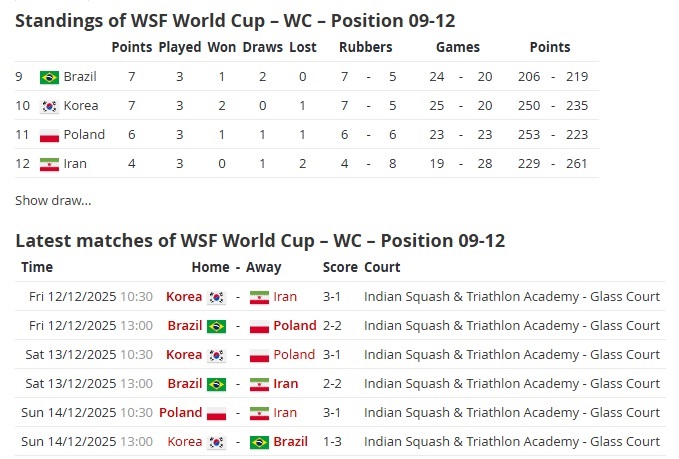Click the Brazil flag in standings row 9
Viewport: 679px width, 459px height.
49,77
